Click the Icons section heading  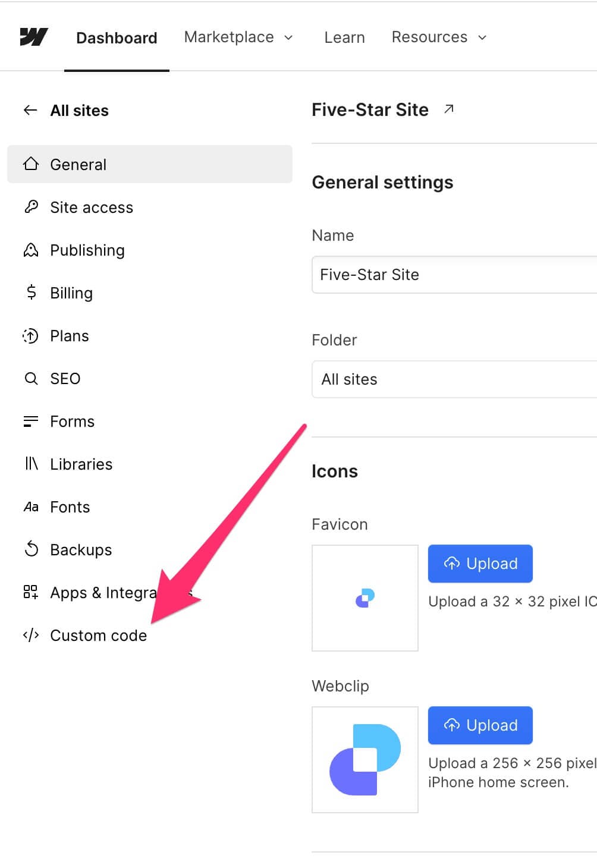[x=335, y=471]
